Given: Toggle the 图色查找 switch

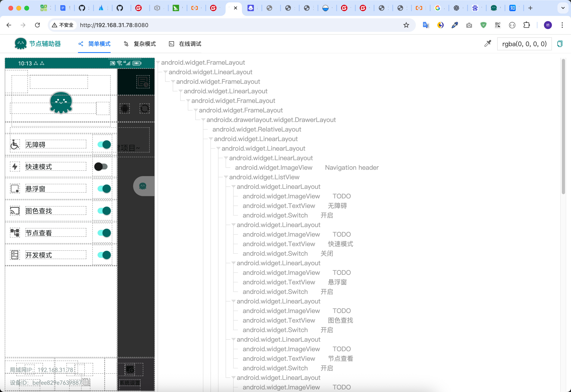Looking at the screenshot, I should tap(104, 211).
